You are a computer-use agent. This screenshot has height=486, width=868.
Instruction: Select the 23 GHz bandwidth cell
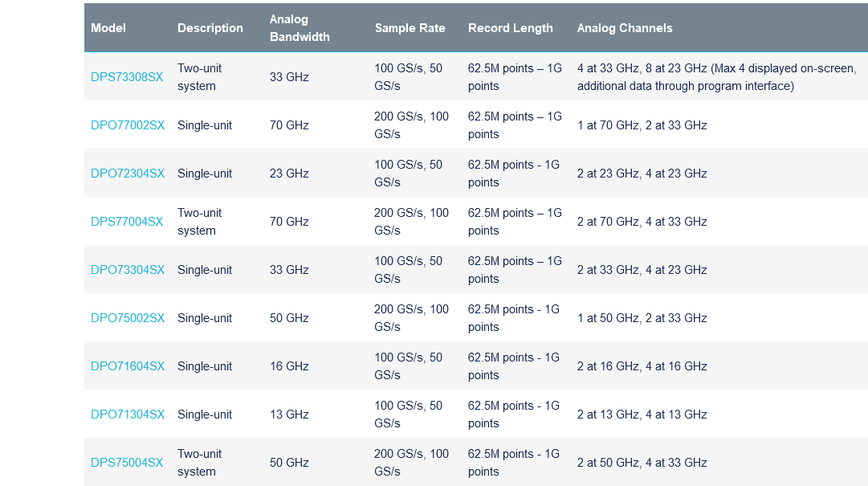coord(289,174)
